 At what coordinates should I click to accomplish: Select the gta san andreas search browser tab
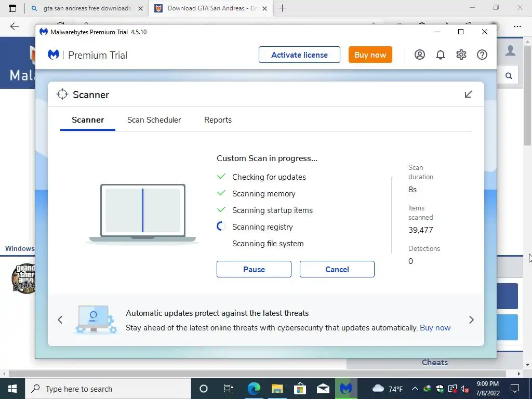pos(87,8)
